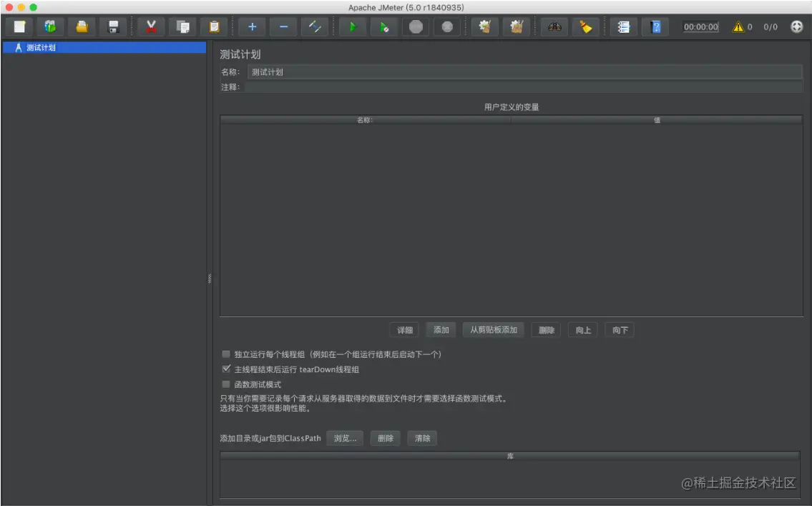Open the Function Helper list icon
This screenshot has height=506, width=812.
pyautogui.click(x=624, y=27)
